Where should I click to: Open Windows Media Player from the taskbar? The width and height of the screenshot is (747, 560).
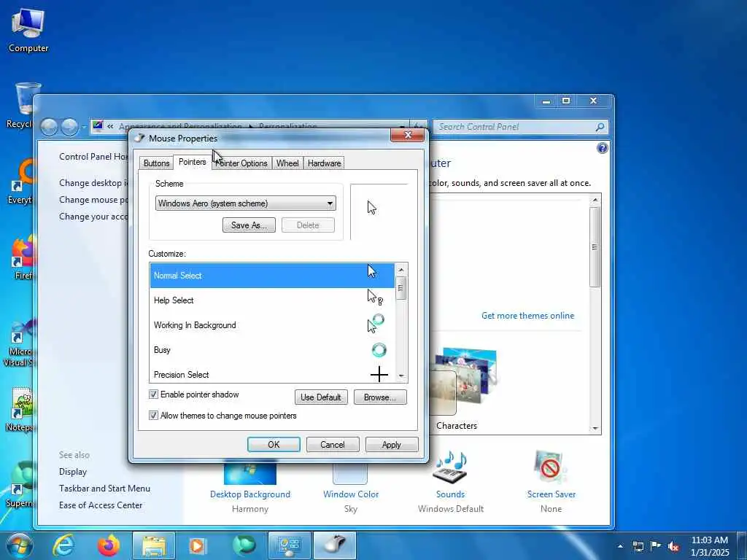point(197,545)
